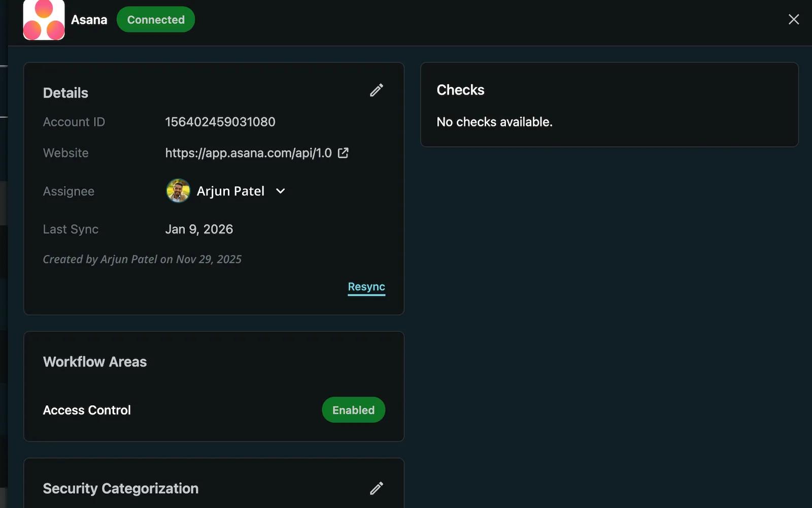Screen dimensions: 812x508
Task: Expand the Assignee dropdown chevron
Action: click(280, 191)
